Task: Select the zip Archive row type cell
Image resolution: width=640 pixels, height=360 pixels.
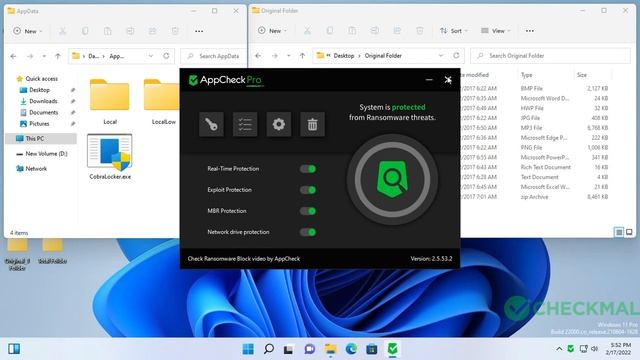Action: point(534,197)
